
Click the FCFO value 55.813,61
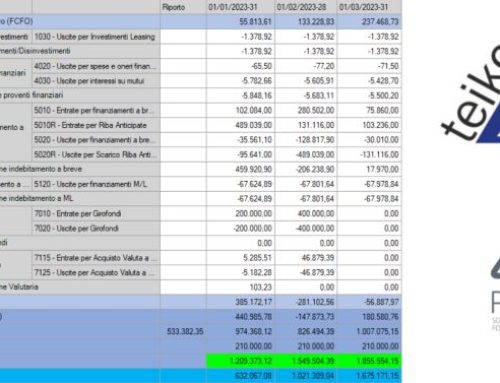click(x=255, y=22)
